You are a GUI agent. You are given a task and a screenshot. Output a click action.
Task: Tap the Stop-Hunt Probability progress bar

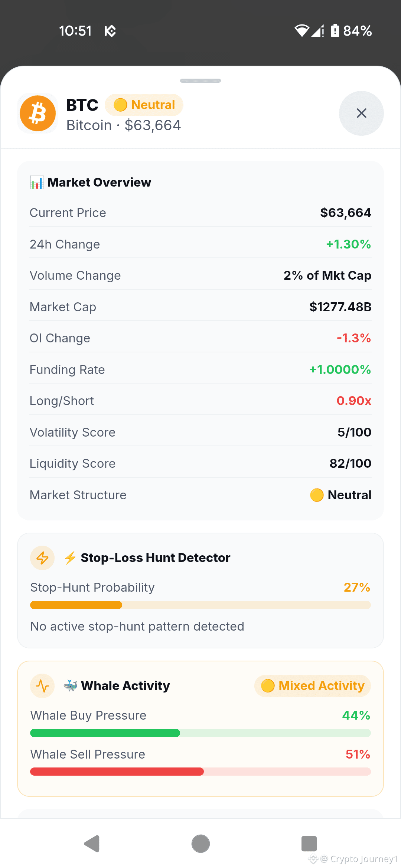click(200, 605)
